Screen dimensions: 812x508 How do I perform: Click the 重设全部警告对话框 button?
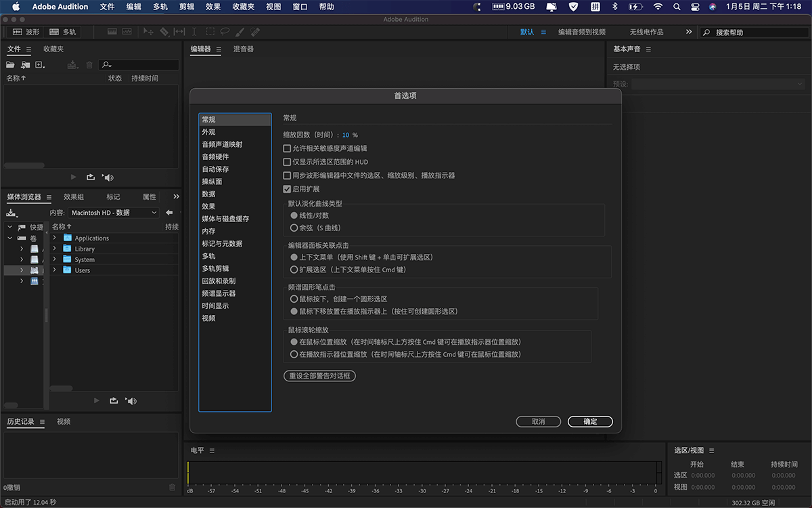[x=320, y=376]
